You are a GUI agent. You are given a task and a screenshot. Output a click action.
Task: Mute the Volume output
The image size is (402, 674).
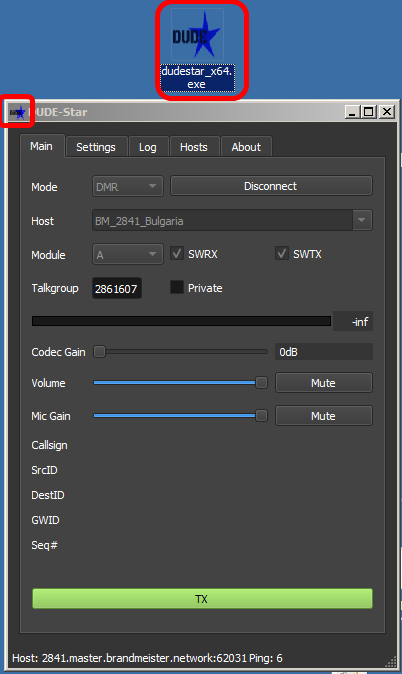click(x=324, y=383)
